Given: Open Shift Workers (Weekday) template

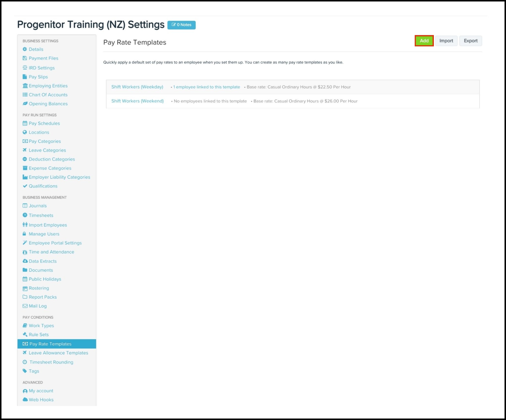Looking at the screenshot, I should point(137,87).
